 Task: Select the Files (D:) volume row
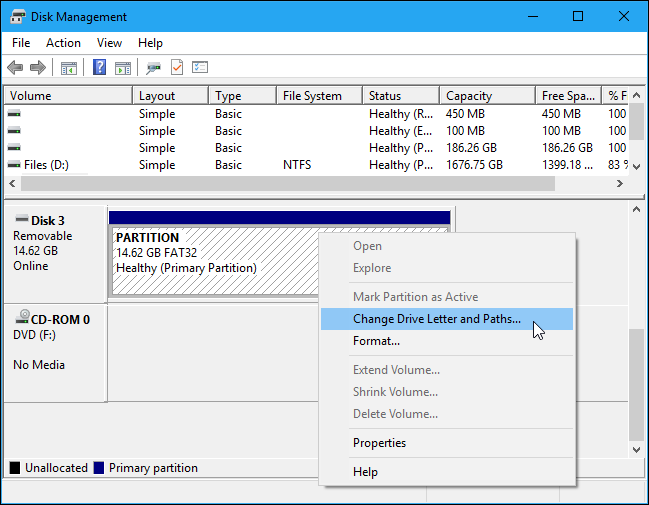45,165
